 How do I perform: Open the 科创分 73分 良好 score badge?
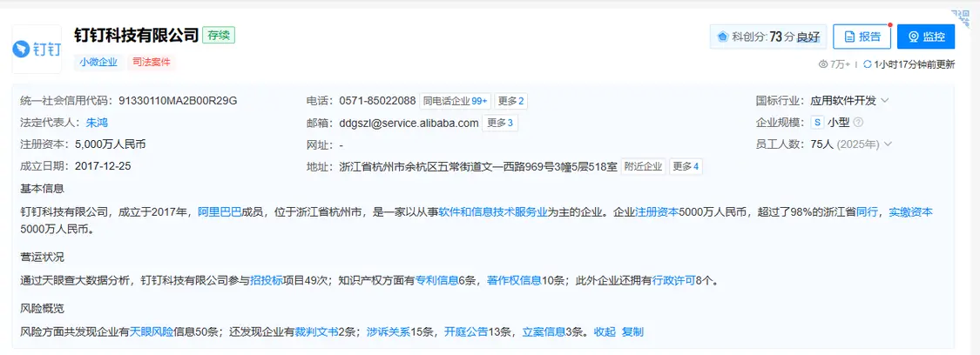click(x=768, y=37)
